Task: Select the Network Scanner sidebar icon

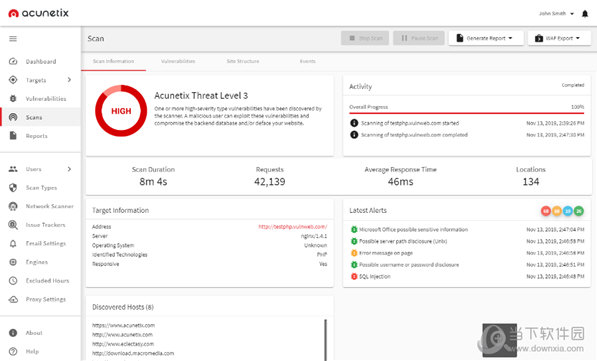Action: (13, 206)
